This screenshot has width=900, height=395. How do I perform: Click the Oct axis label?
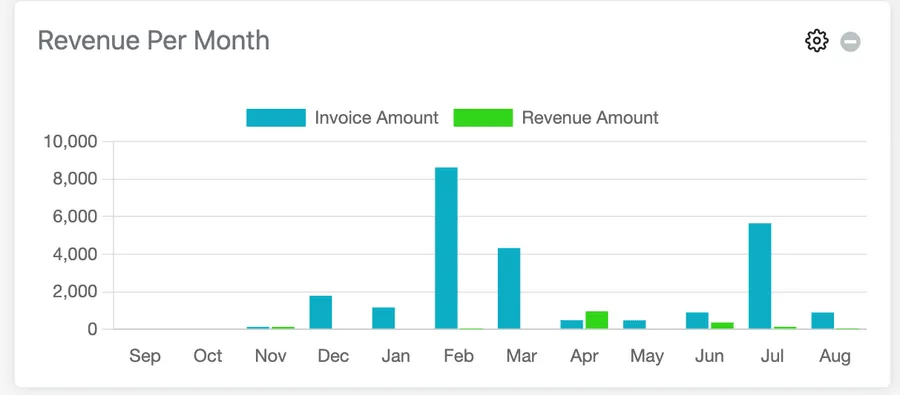tap(208, 356)
